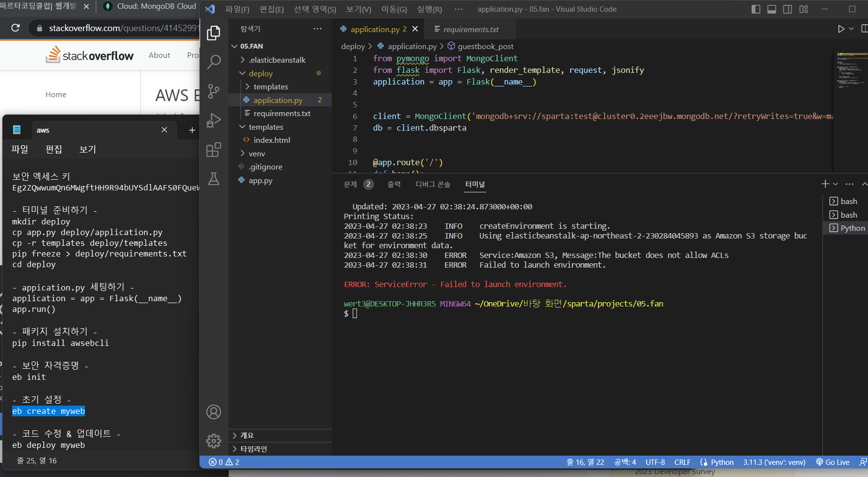Collapse the 05.FAN root folder

[280, 46]
